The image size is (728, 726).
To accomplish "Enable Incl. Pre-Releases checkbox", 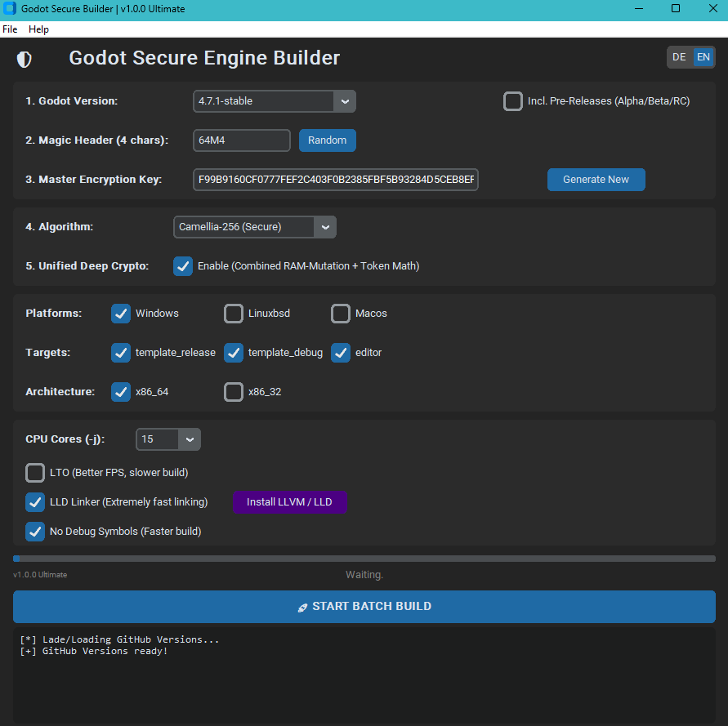I will pyautogui.click(x=512, y=101).
